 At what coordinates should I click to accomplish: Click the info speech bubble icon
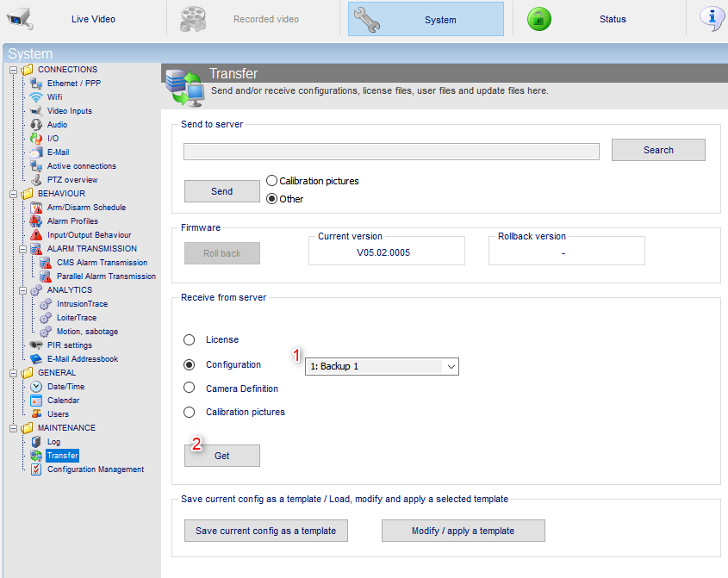click(712, 19)
